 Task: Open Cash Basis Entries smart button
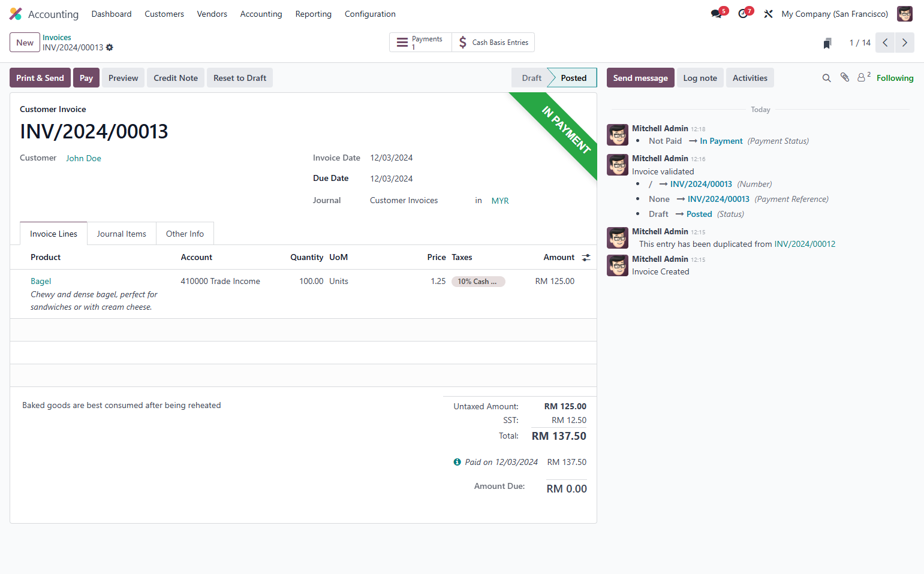[x=493, y=43]
